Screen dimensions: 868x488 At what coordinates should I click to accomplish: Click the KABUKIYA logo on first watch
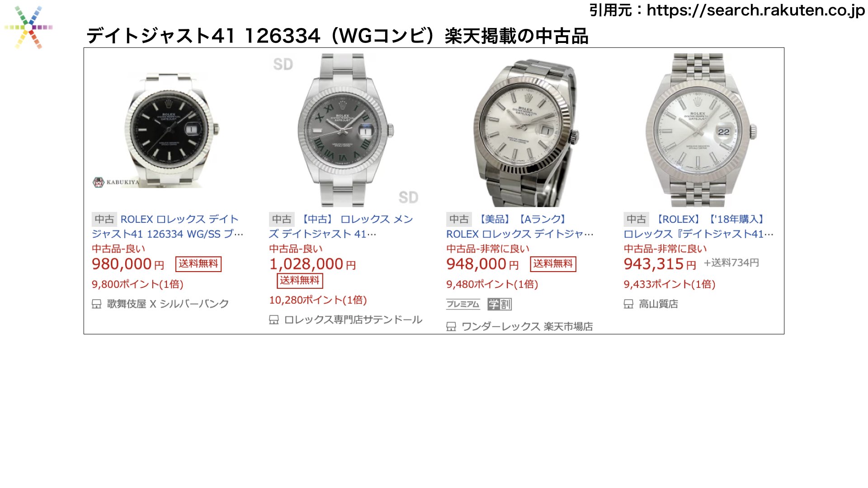point(116,182)
